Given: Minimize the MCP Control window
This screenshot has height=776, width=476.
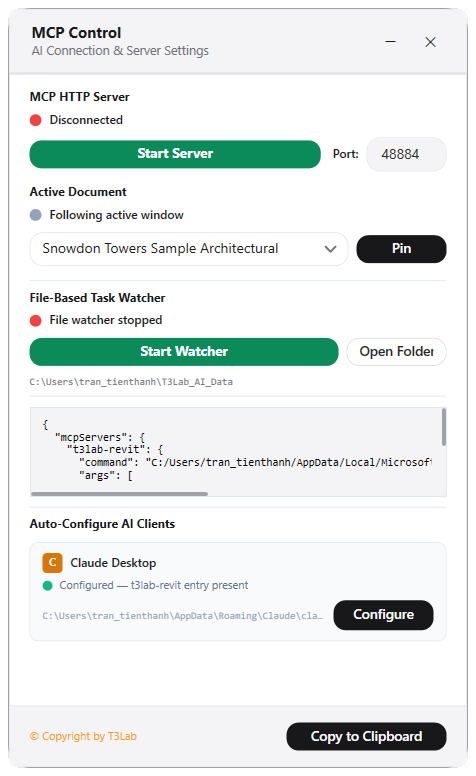Looking at the screenshot, I should 390,42.
